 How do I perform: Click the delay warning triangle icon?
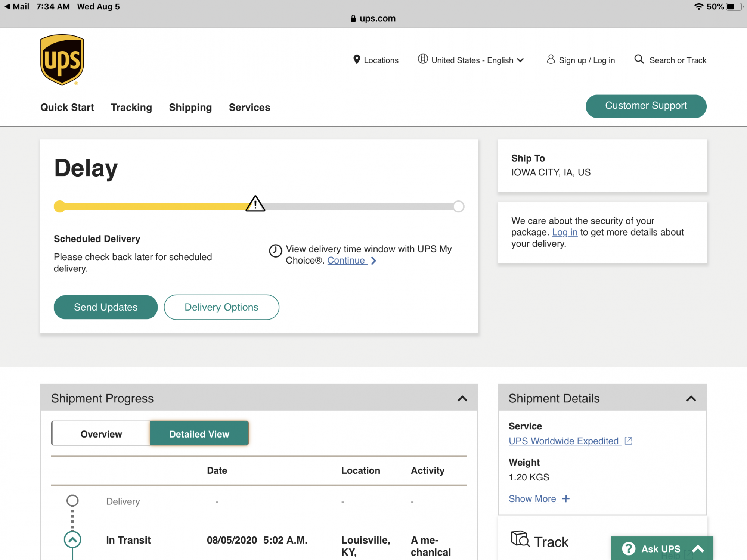[x=255, y=204]
